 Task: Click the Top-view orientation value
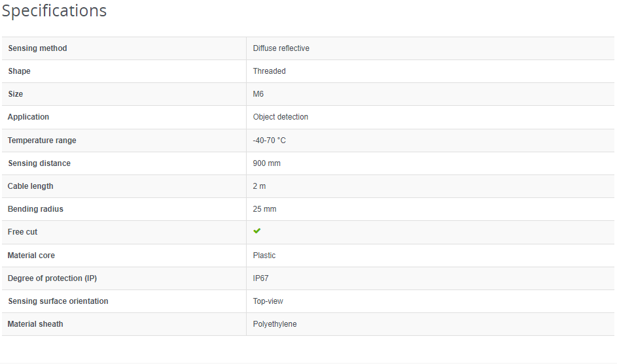click(268, 301)
